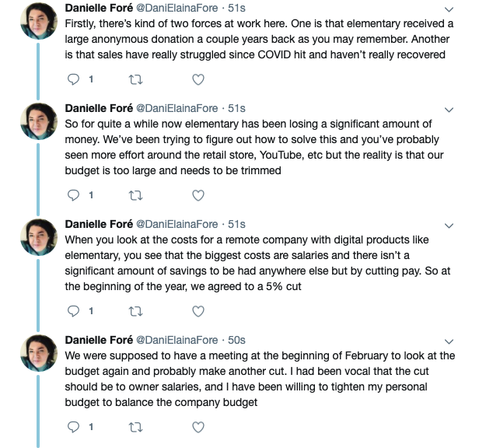The width and height of the screenshot is (479, 448).
Task: Open the chevron menu on third tweet
Action: [449, 225]
